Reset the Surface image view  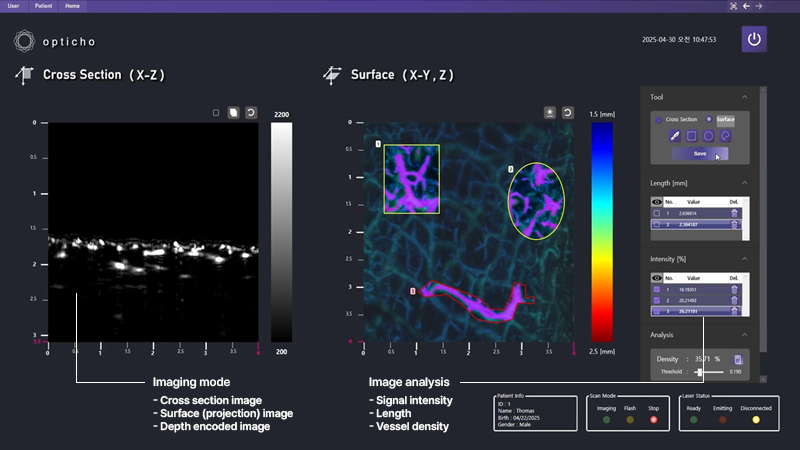[x=568, y=113]
